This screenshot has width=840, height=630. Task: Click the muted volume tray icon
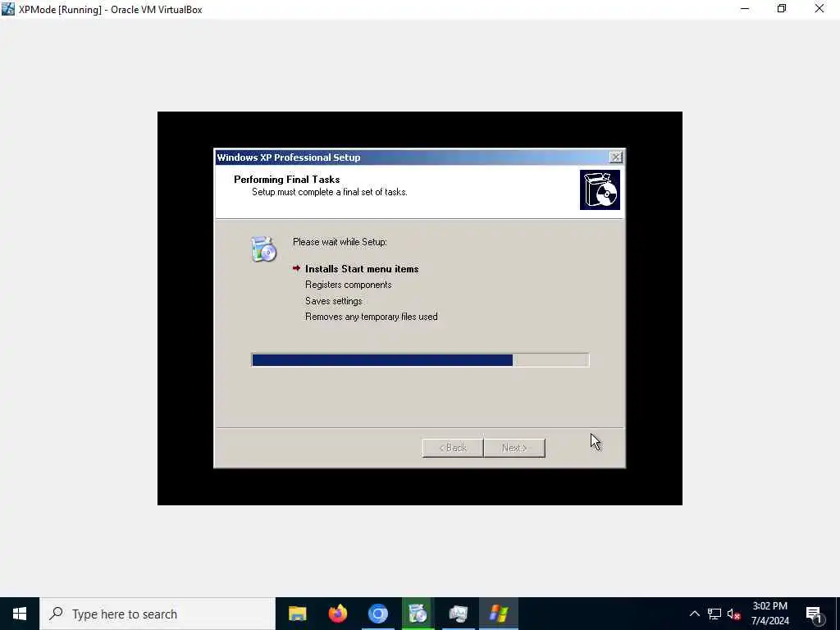pyautogui.click(x=734, y=614)
